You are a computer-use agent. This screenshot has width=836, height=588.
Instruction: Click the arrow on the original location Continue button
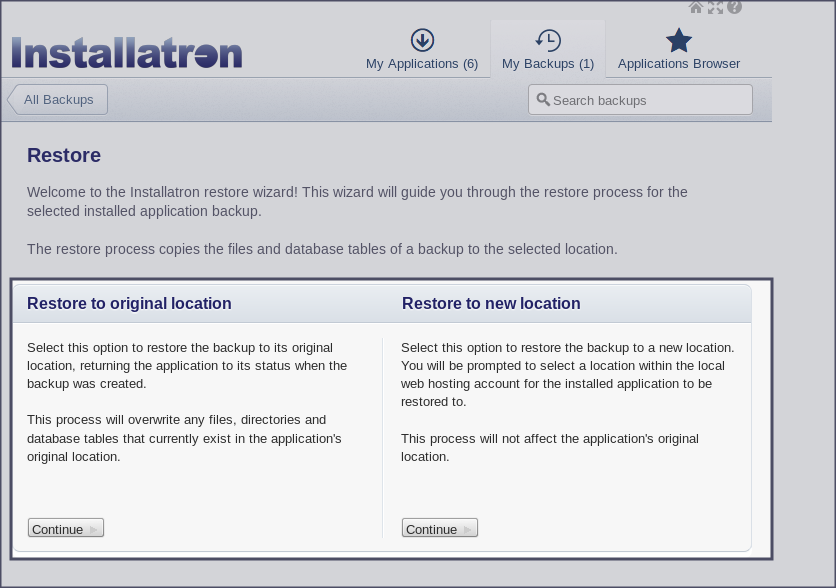coord(94,529)
